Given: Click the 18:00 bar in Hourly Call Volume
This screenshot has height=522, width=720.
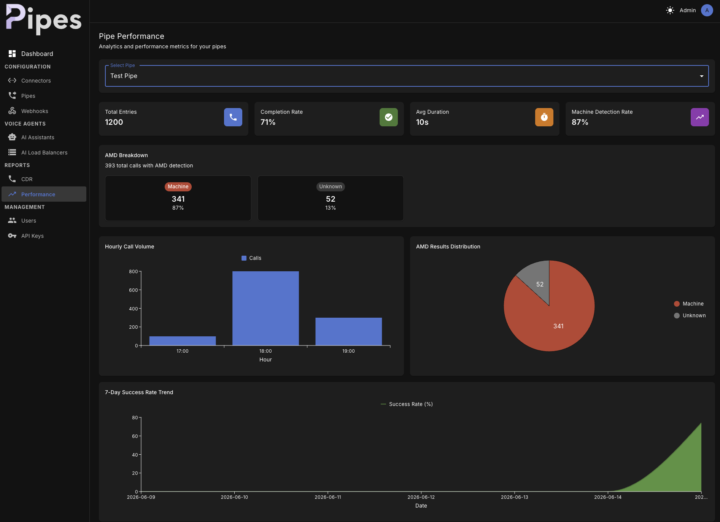Looking at the screenshot, I should [x=265, y=308].
